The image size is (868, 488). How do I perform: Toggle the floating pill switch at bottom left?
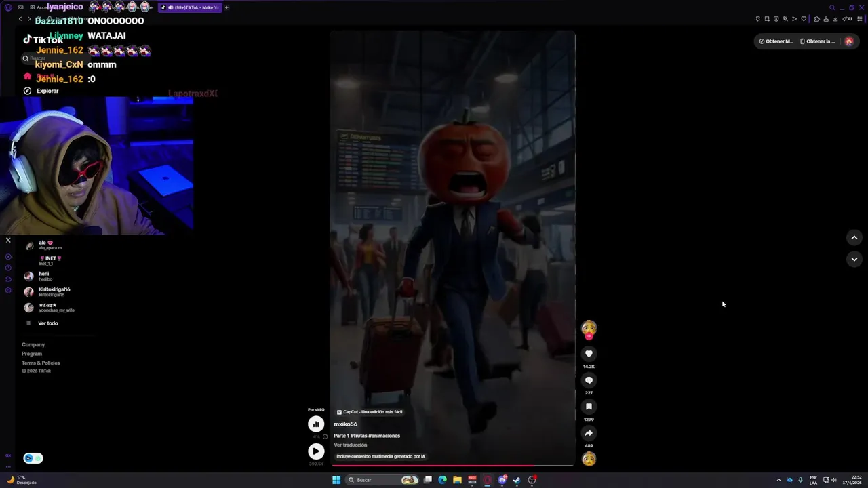[x=33, y=458]
